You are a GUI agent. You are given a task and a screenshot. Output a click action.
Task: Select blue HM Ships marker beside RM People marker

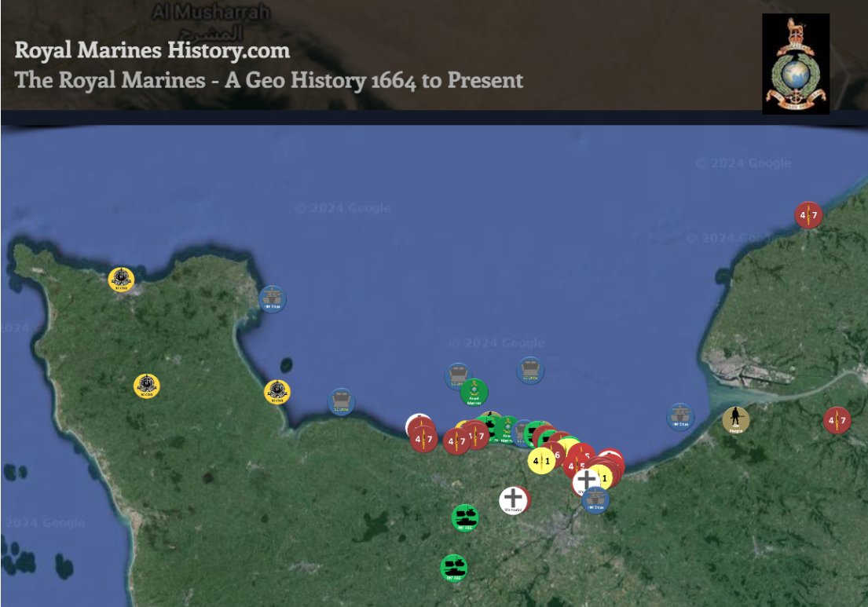point(680,417)
